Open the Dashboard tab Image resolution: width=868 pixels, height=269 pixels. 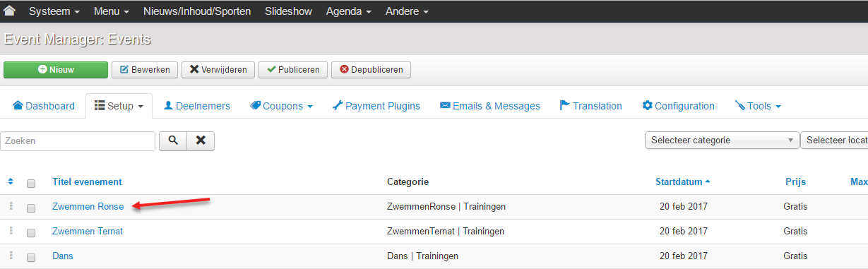coord(44,106)
